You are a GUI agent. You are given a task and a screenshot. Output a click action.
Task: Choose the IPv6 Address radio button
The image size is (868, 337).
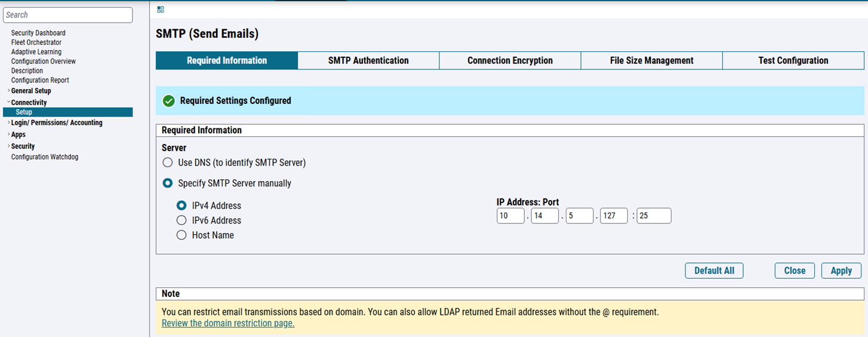tap(181, 220)
